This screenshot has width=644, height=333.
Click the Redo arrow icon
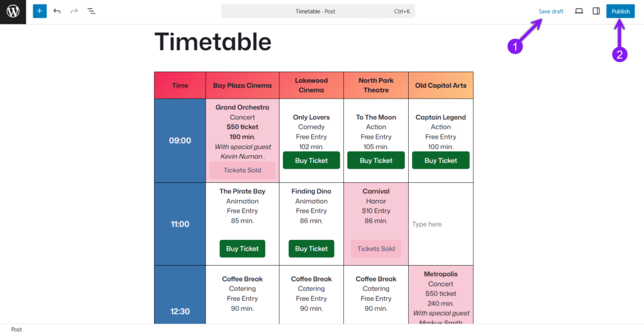coord(74,11)
